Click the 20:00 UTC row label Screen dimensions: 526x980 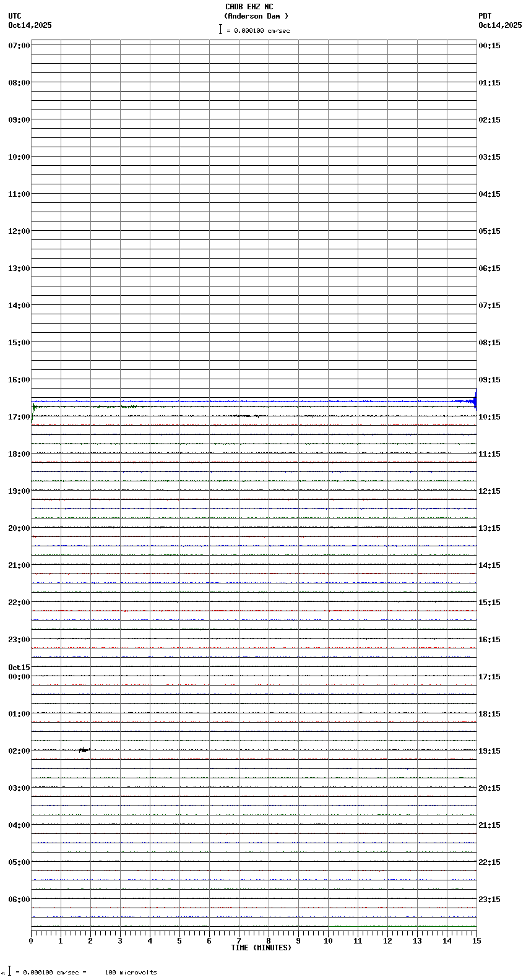click(x=19, y=528)
